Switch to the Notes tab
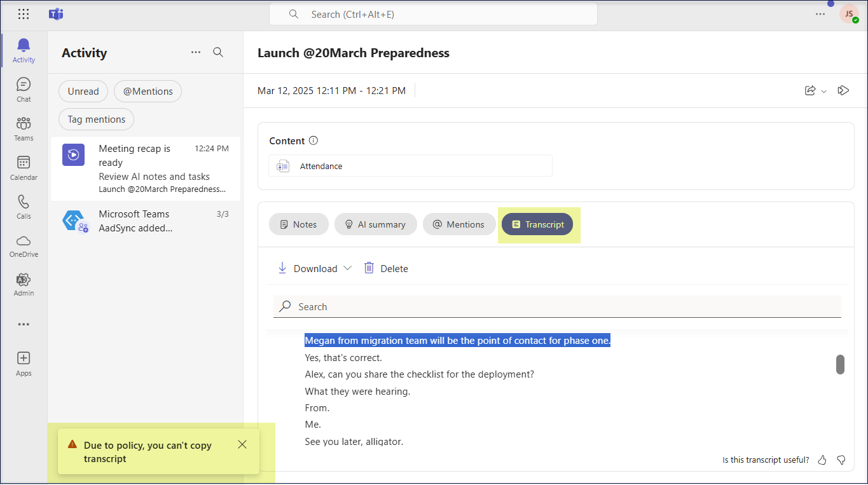868x485 pixels. 299,224
